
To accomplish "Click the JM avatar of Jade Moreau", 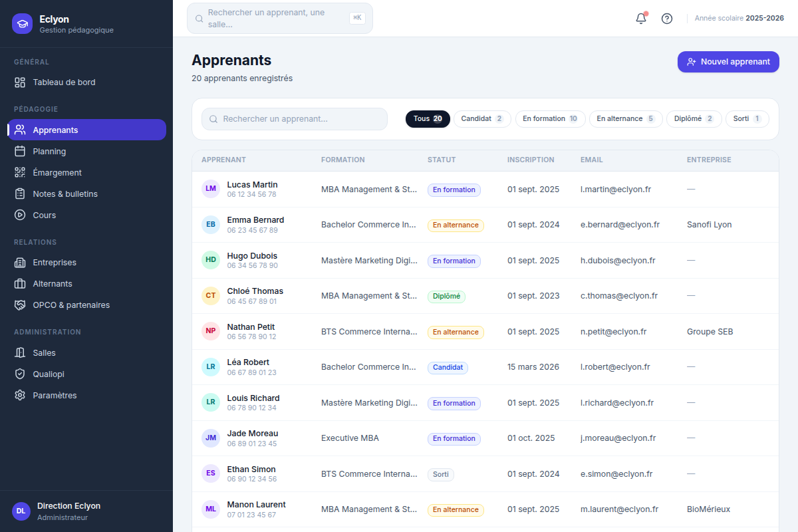I will pyautogui.click(x=211, y=438).
